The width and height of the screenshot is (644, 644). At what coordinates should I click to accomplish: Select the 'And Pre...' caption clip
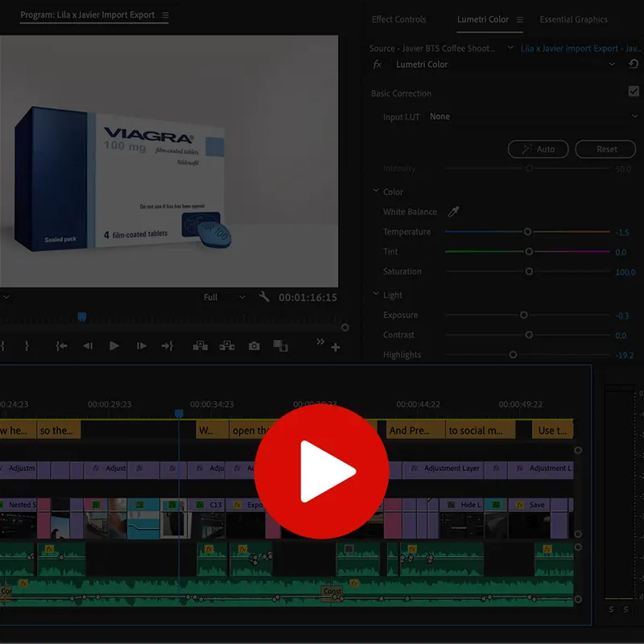(415, 430)
